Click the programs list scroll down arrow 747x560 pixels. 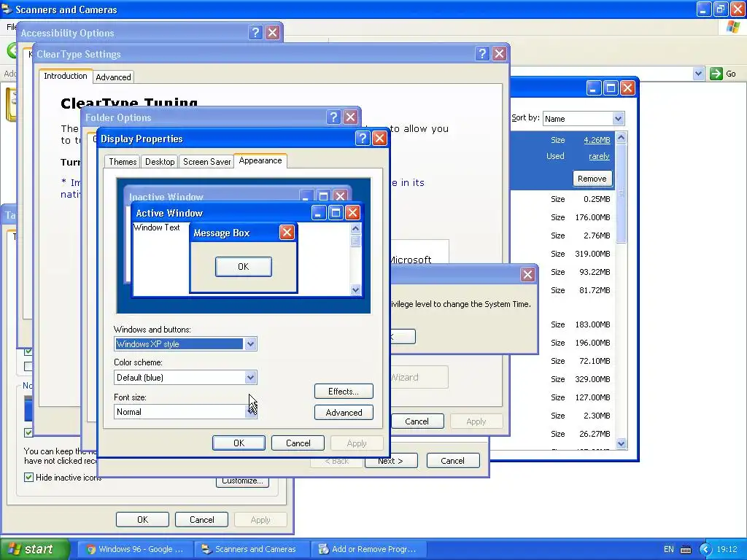point(621,444)
